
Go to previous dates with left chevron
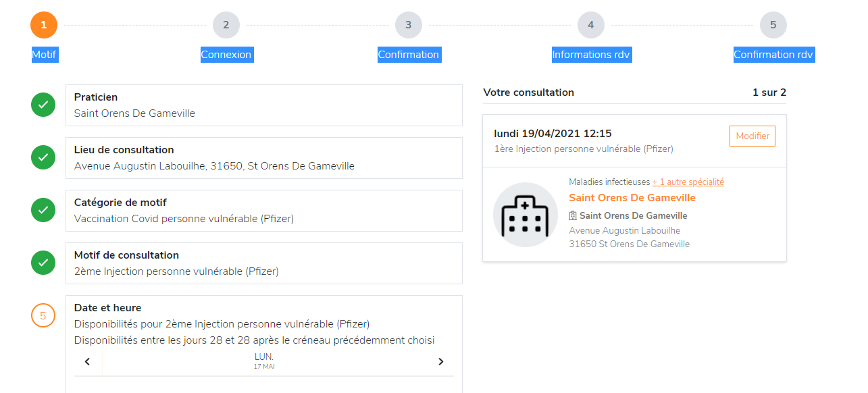click(x=88, y=362)
